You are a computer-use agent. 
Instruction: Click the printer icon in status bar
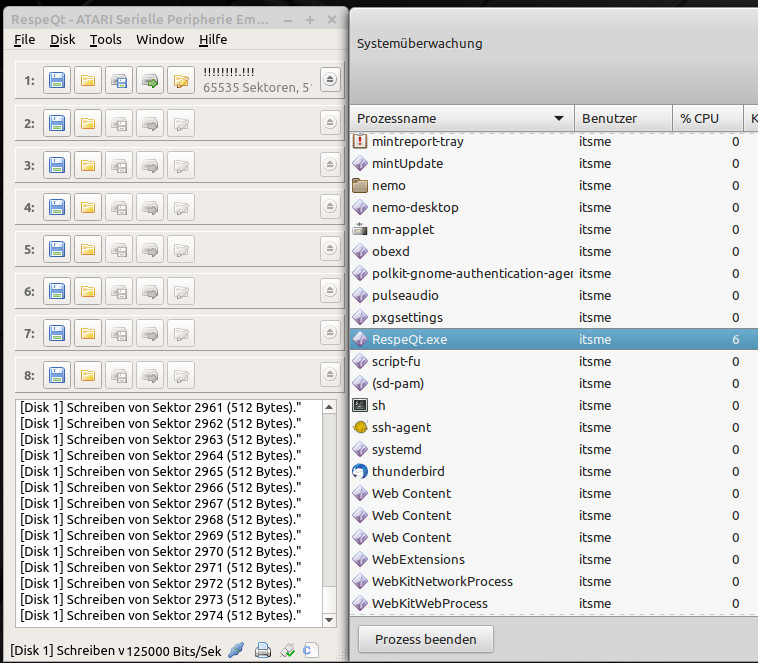[262, 650]
